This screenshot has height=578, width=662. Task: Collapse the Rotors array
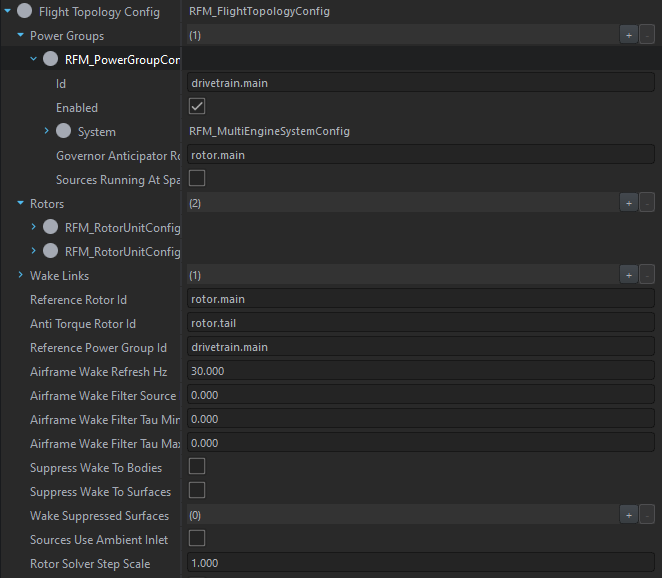[20, 203]
